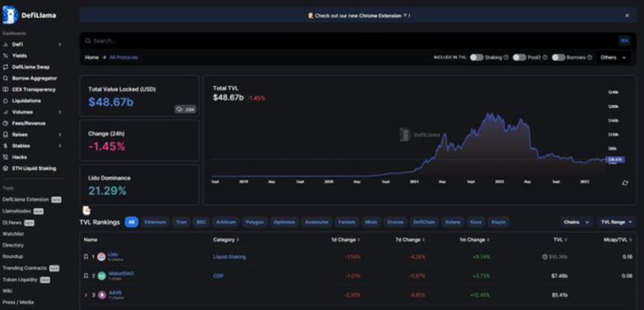The height and width of the screenshot is (310, 644).
Task: Toggle Staking inclusion in TVL
Action: [x=476, y=57]
